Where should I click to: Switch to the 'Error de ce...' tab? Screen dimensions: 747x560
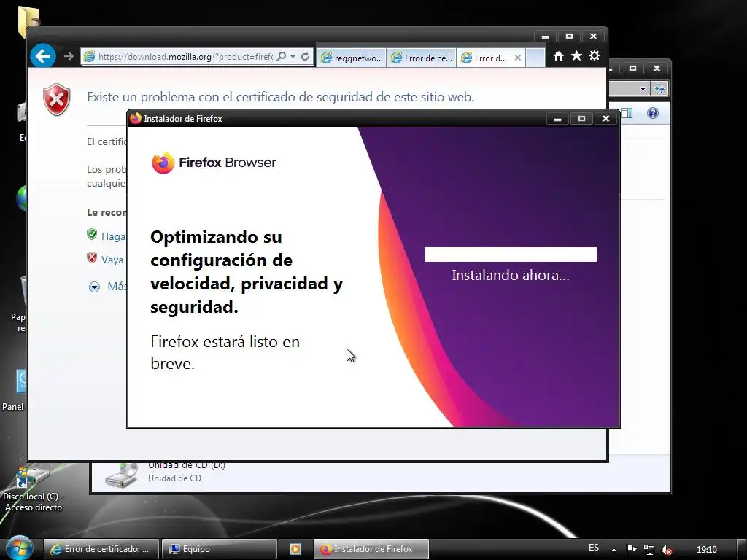click(x=421, y=58)
